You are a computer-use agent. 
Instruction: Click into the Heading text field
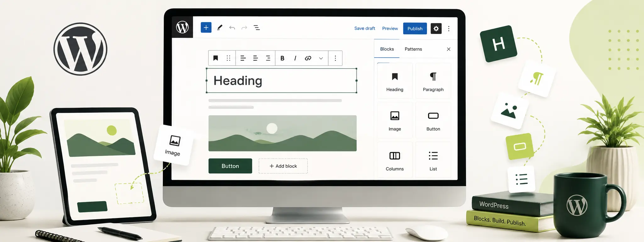tap(281, 81)
